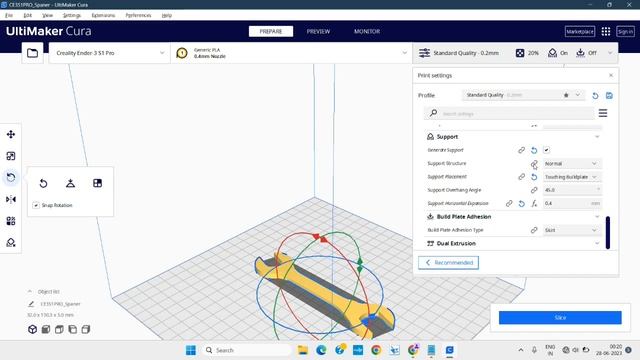The height and width of the screenshot is (360, 640).
Task: Open the application switcher grid icon
Action: [606, 31]
